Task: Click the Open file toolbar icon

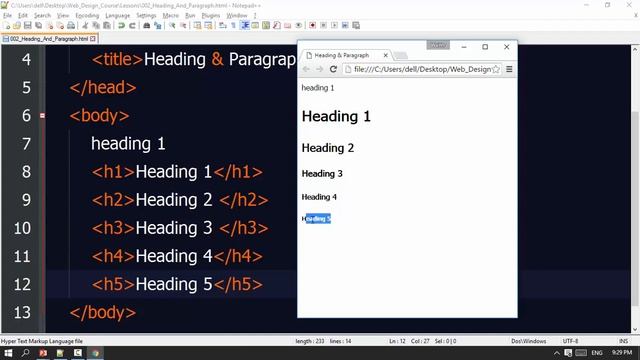Action: (x=17, y=25)
